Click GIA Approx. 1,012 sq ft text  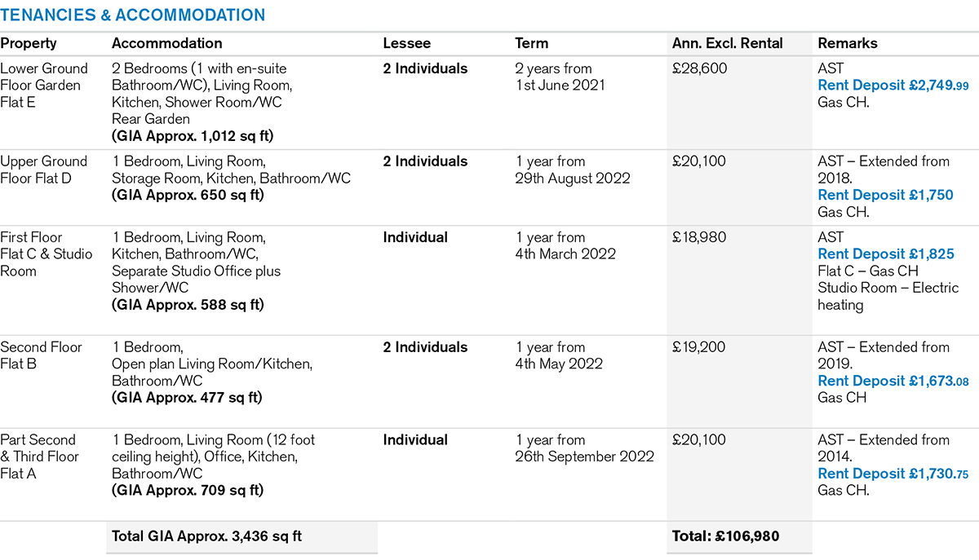click(x=193, y=136)
